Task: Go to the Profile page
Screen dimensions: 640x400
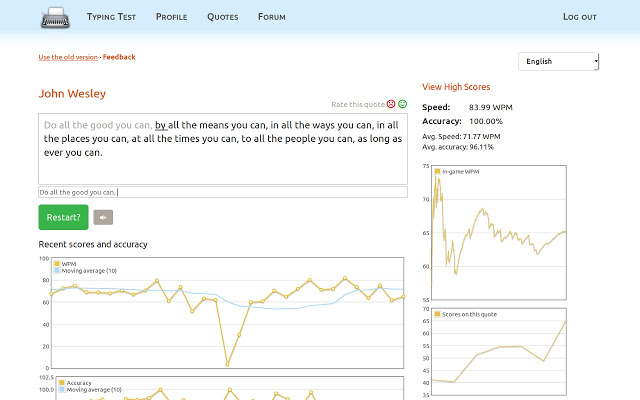Action: (172, 17)
